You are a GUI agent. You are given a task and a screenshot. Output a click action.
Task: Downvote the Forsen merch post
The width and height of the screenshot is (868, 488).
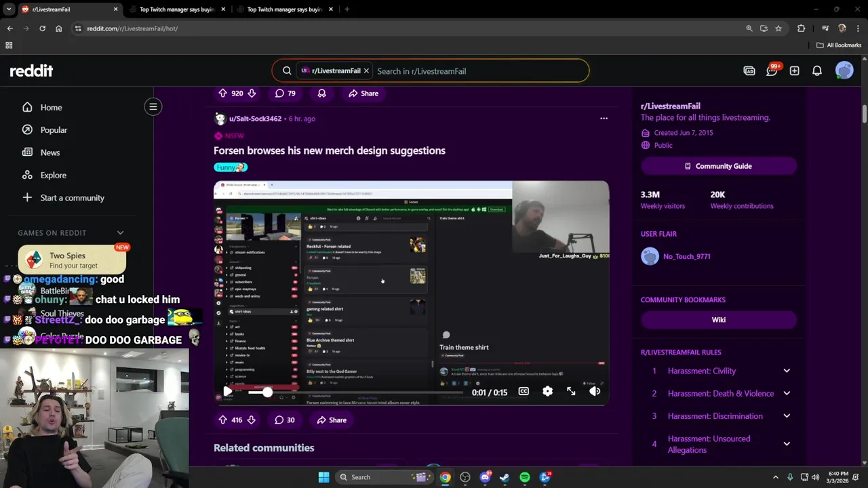point(251,420)
